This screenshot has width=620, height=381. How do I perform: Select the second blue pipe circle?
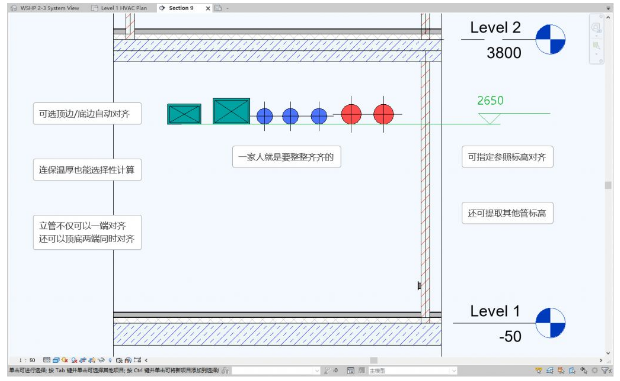[x=291, y=116]
